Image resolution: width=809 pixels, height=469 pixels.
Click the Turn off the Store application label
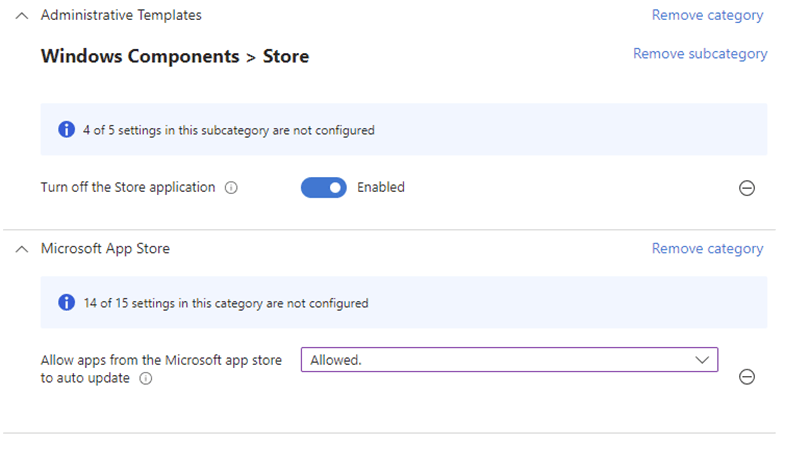pyautogui.click(x=128, y=187)
